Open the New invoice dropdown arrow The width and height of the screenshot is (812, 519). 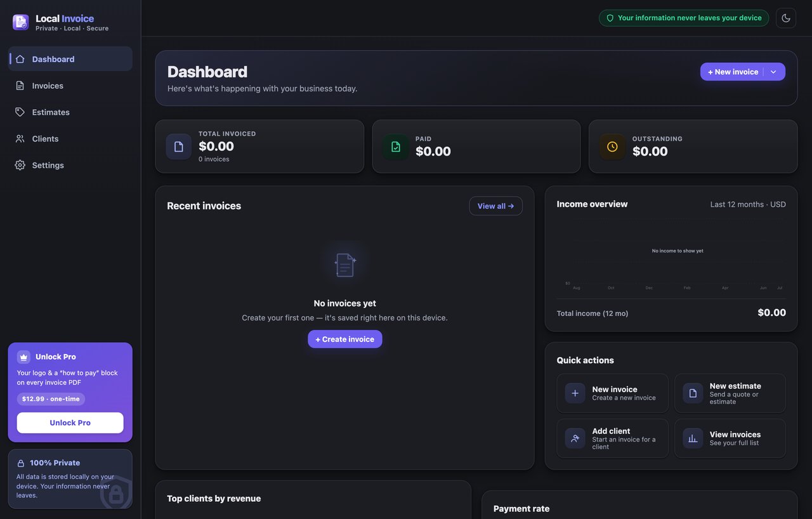[x=773, y=72]
